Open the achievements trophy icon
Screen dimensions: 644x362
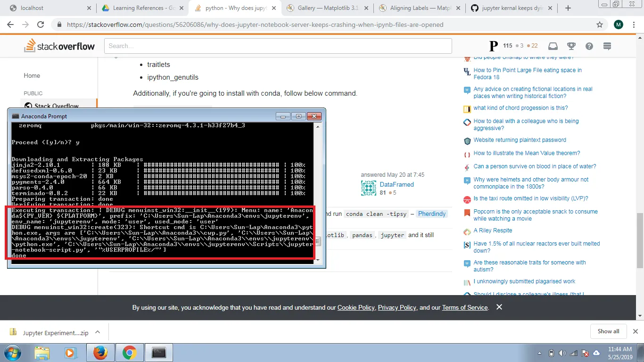click(x=571, y=46)
